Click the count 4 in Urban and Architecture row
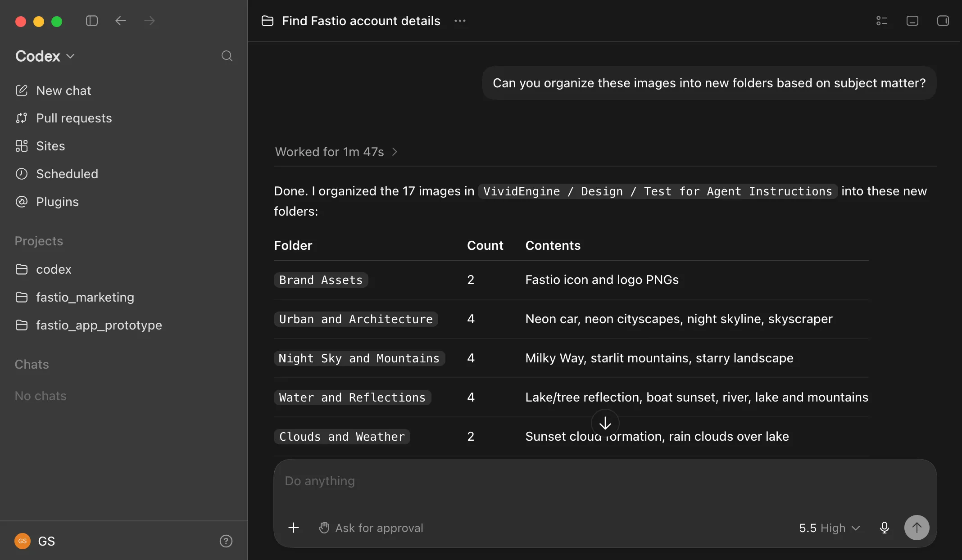Screen dimensions: 962x560 [x=471, y=319]
